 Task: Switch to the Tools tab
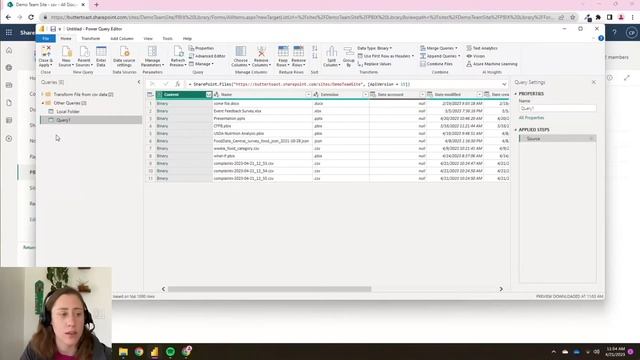(x=167, y=38)
